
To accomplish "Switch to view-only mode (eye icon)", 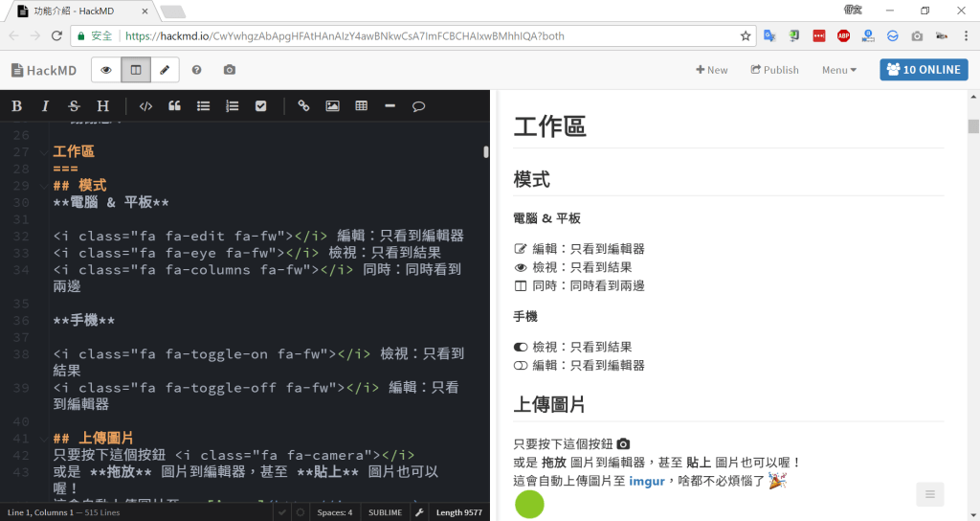I will click(x=106, y=70).
